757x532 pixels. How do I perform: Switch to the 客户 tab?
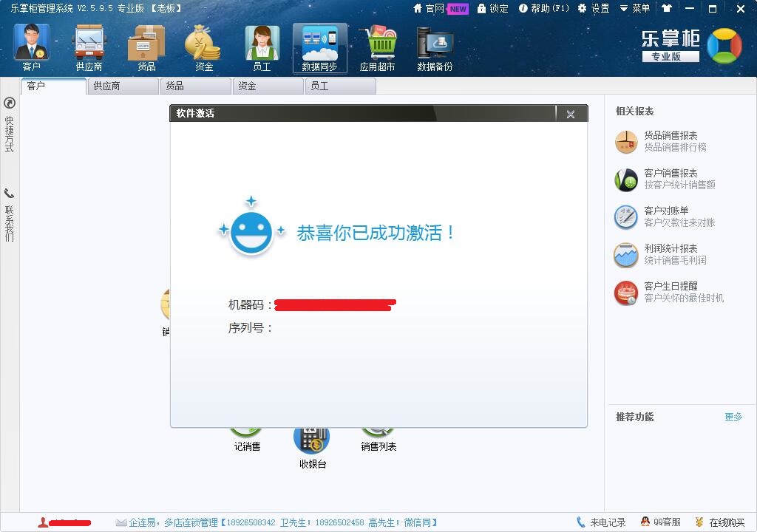click(x=53, y=86)
